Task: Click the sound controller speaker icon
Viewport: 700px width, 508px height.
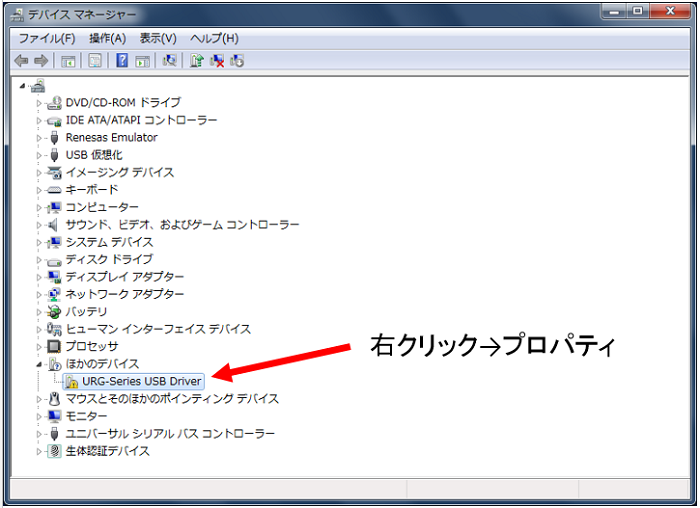Action: (54, 225)
